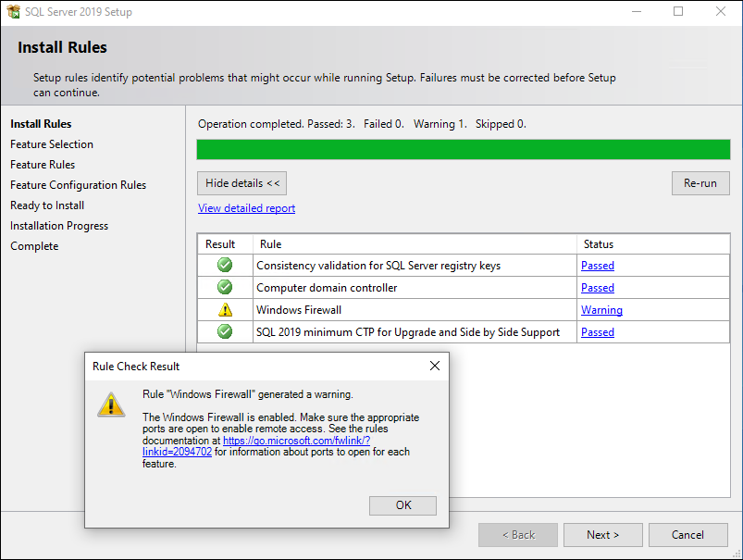Select Feature Configuration Rules step in sidebar

click(x=78, y=185)
